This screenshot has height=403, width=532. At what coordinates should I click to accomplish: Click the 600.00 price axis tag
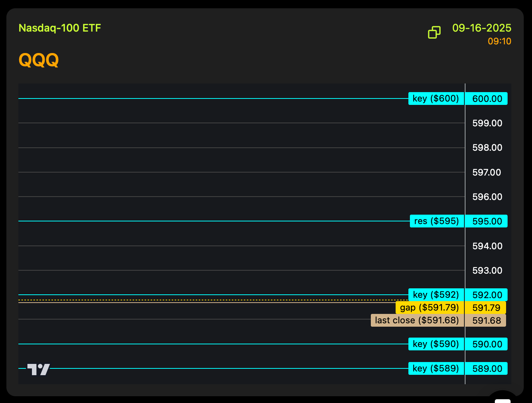(487, 98)
